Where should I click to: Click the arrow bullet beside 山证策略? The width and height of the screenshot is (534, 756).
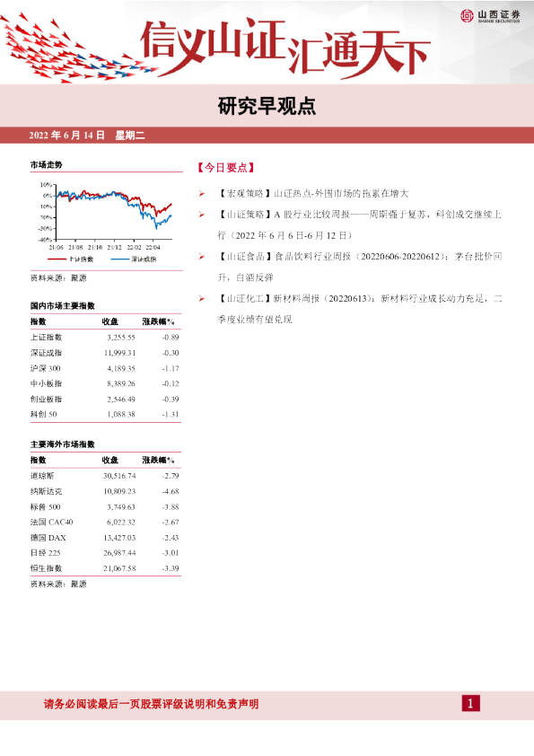(x=201, y=215)
